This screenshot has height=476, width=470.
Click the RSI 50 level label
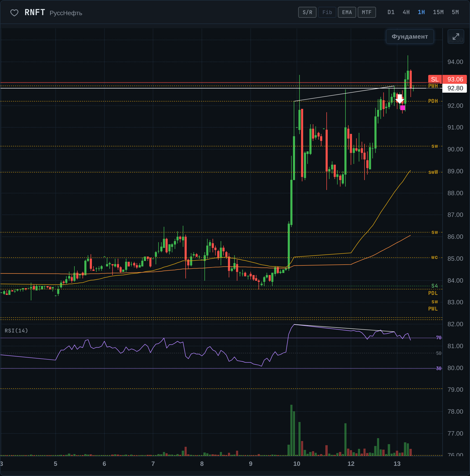point(439,353)
